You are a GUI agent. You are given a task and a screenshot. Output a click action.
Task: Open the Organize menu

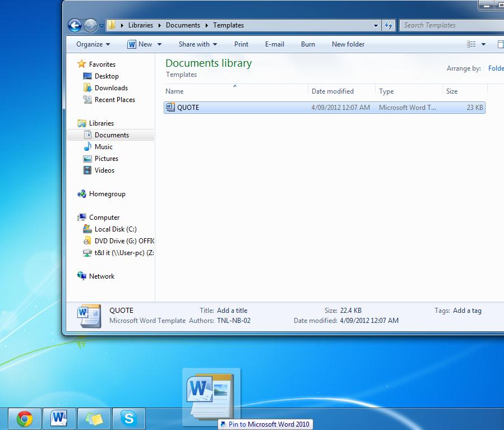click(93, 44)
